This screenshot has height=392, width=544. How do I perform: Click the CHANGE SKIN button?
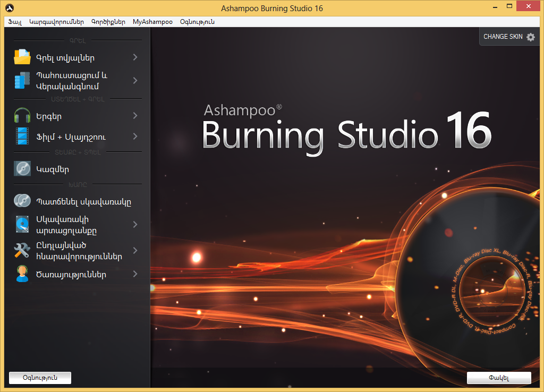509,37
